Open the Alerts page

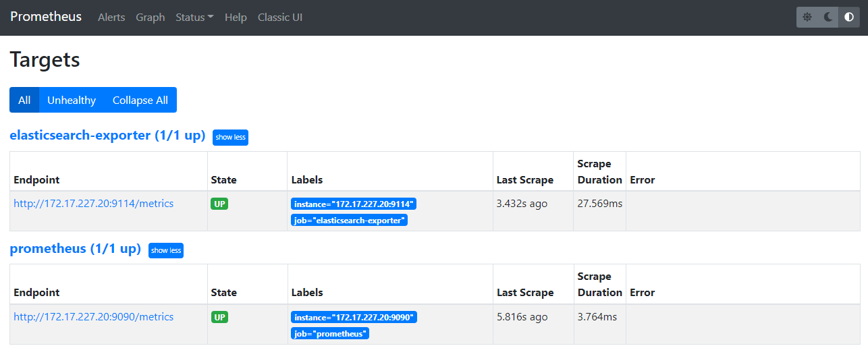pyautogui.click(x=111, y=18)
